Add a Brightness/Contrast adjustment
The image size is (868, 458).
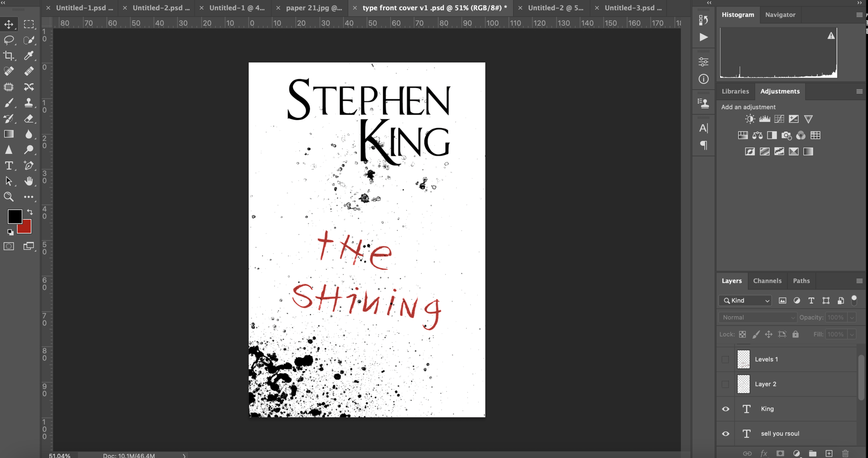(x=750, y=119)
